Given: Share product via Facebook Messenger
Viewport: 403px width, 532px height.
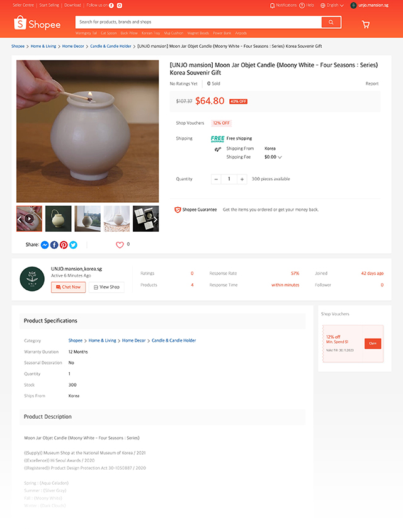Looking at the screenshot, I should pos(45,245).
